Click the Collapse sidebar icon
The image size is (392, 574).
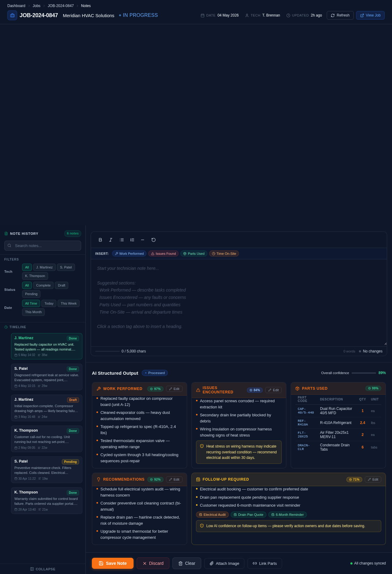click(32, 569)
